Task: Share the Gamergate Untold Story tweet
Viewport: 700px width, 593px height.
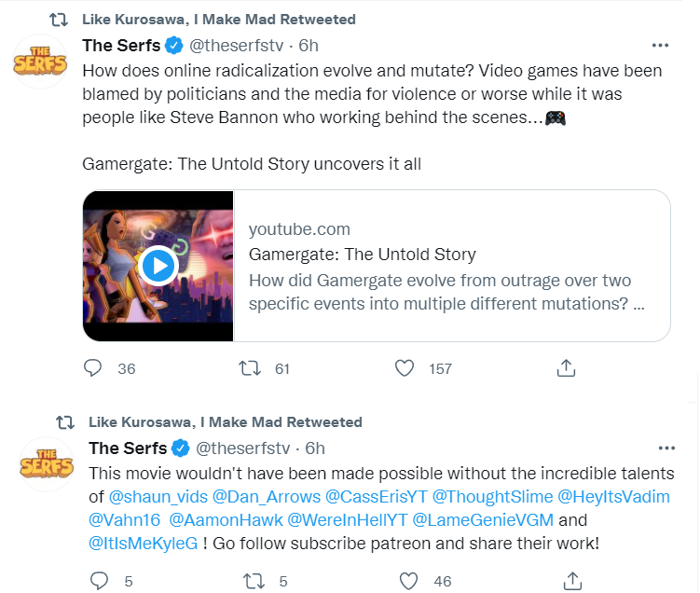Action: click(565, 368)
